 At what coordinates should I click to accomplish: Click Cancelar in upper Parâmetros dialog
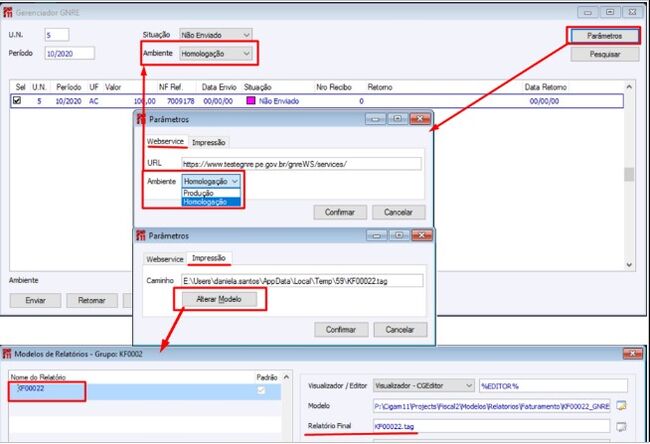tap(398, 212)
